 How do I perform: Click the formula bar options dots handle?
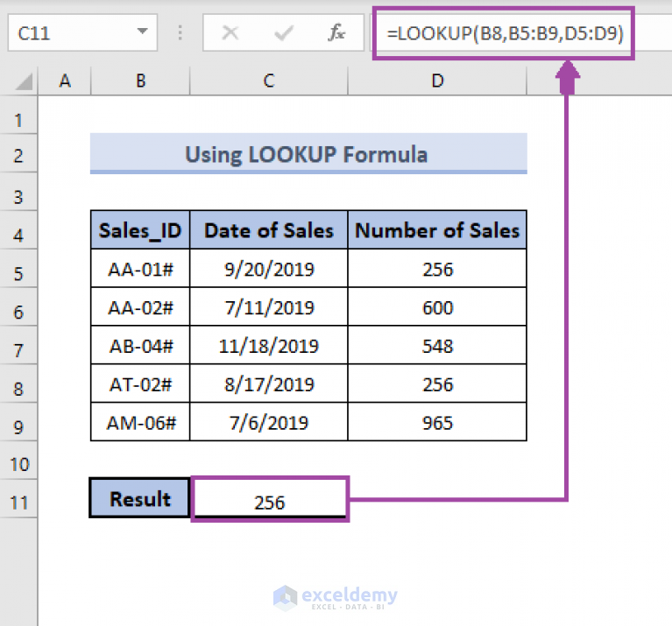(181, 34)
